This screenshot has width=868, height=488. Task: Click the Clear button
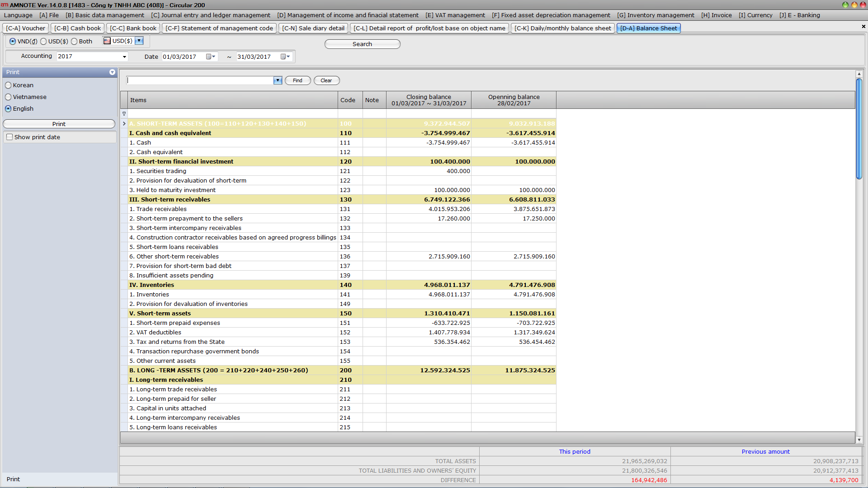[x=326, y=80]
